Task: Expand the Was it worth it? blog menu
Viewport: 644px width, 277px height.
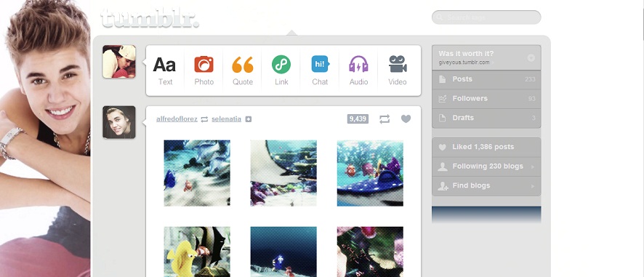Action: point(531,58)
